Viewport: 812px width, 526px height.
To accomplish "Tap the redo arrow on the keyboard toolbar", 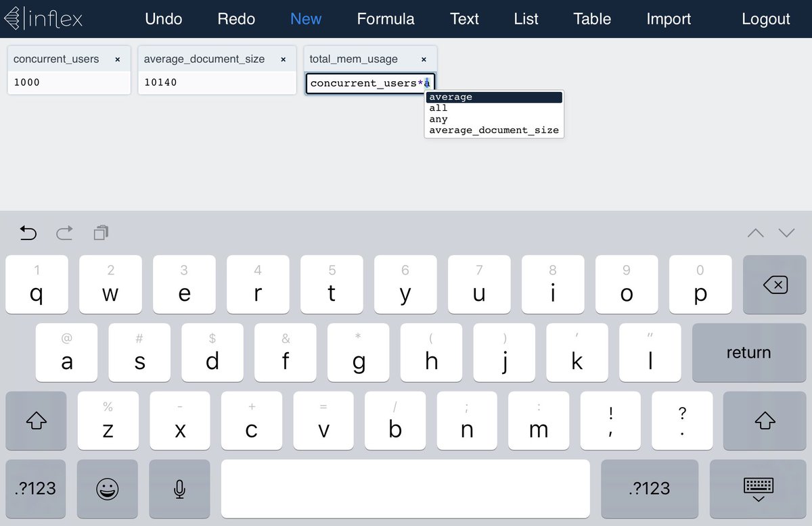I will [x=64, y=233].
